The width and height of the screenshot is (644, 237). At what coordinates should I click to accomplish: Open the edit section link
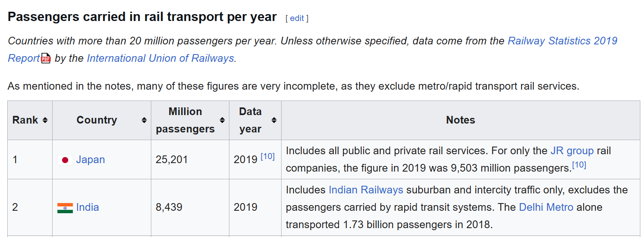point(297,18)
